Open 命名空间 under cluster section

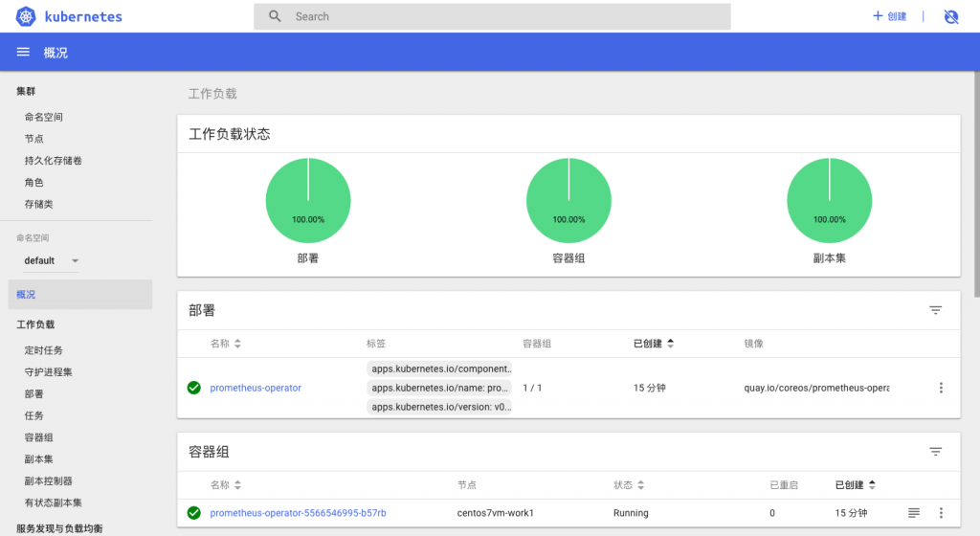pos(44,117)
